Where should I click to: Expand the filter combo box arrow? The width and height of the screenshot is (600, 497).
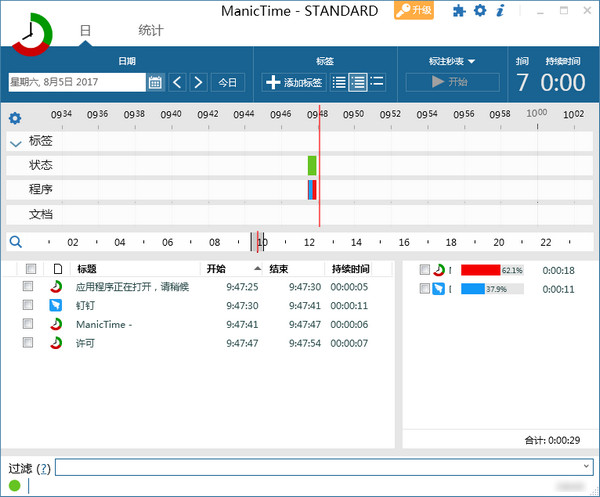pos(585,467)
